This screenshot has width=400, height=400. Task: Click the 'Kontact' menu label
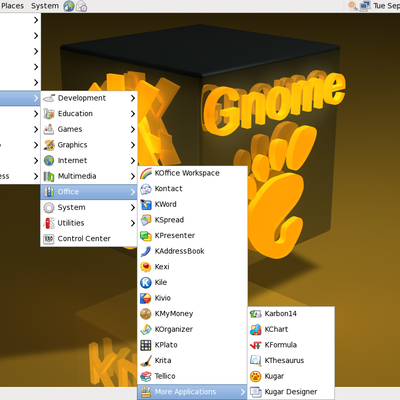pyautogui.click(x=168, y=189)
